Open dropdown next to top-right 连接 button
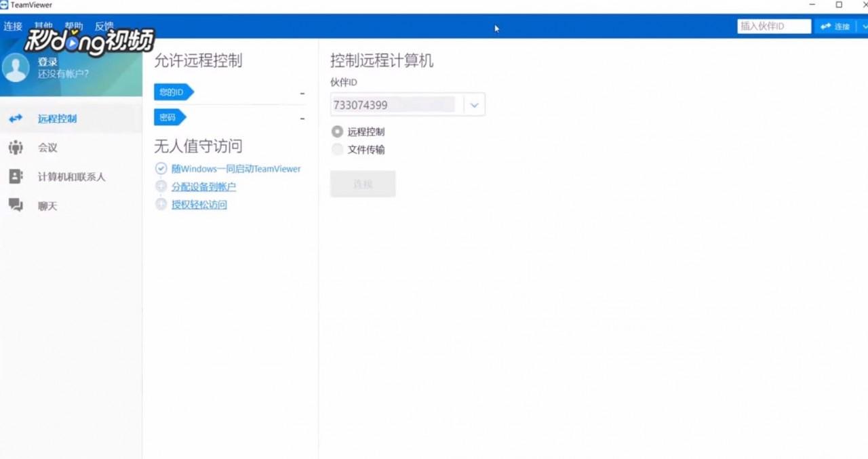 [x=863, y=26]
